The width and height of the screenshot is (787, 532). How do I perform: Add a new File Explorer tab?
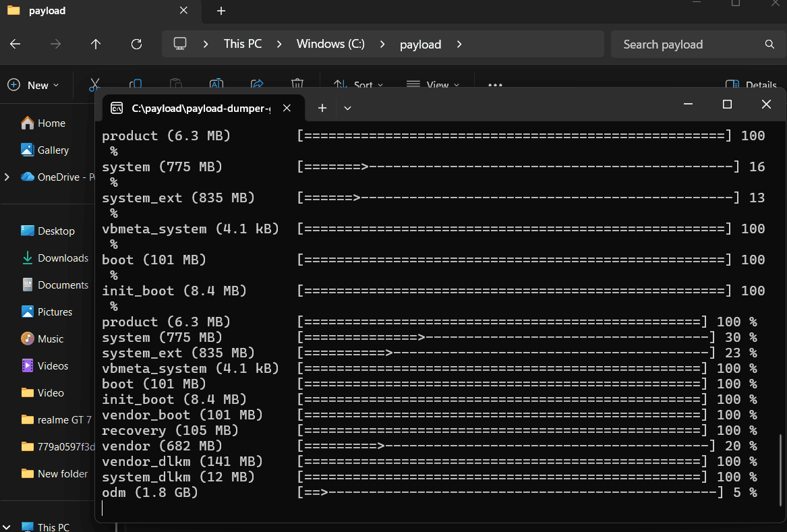click(x=221, y=11)
